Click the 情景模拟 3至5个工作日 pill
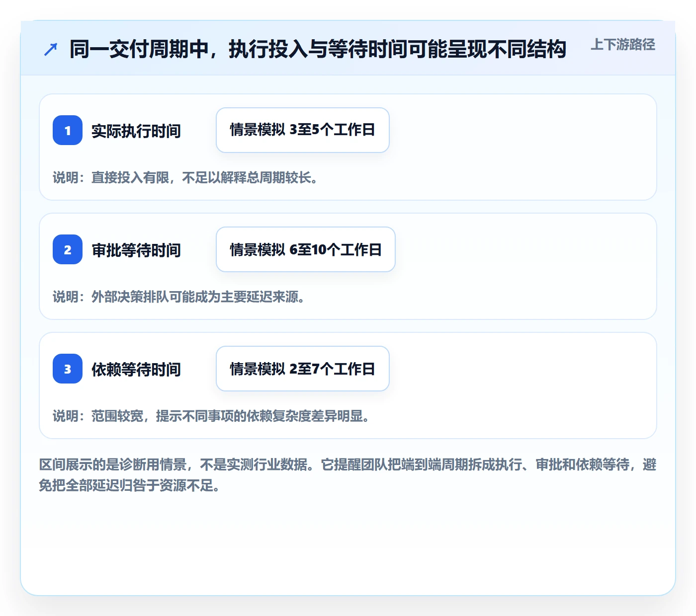The height and width of the screenshot is (616, 696). (303, 130)
